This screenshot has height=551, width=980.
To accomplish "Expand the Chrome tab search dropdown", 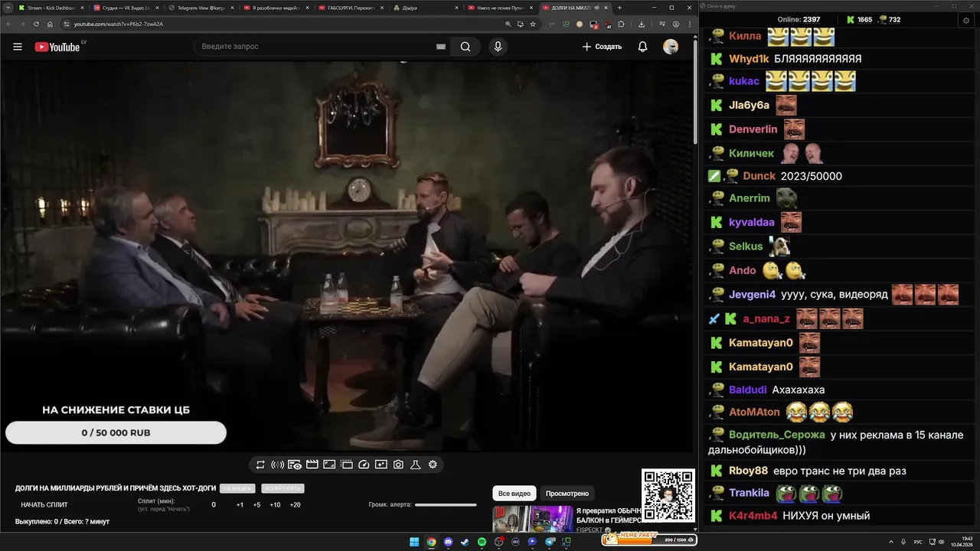I will pyautogui.click(x=7, y=8).
